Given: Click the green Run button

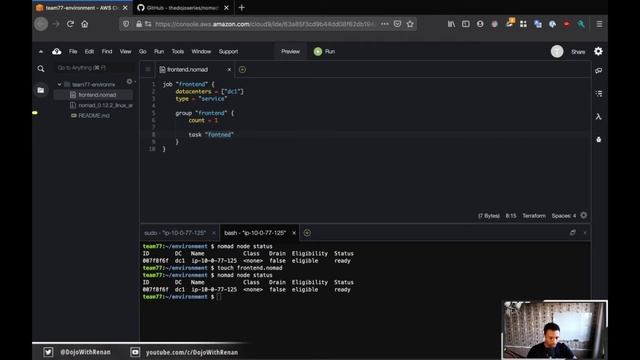Looking at the screenshot, I should [324, 51].
